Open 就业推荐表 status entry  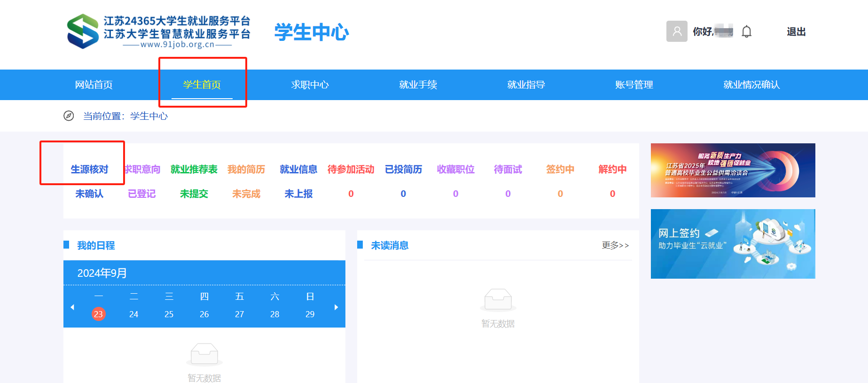tap(194, 169)
